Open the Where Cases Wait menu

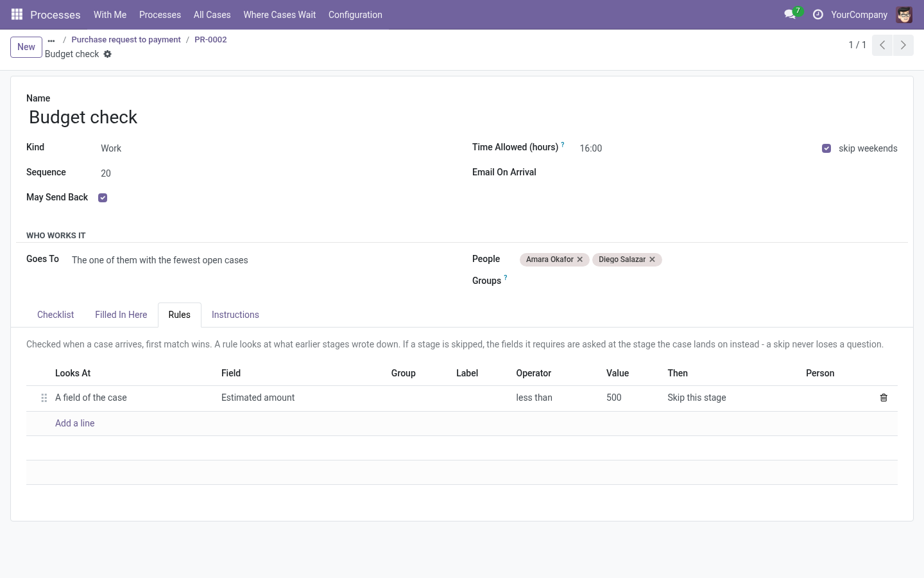(280, 14)
